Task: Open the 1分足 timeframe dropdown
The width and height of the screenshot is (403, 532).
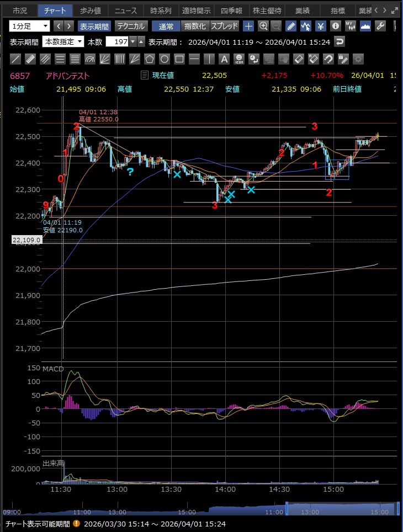Action: [x=29, y=26]
